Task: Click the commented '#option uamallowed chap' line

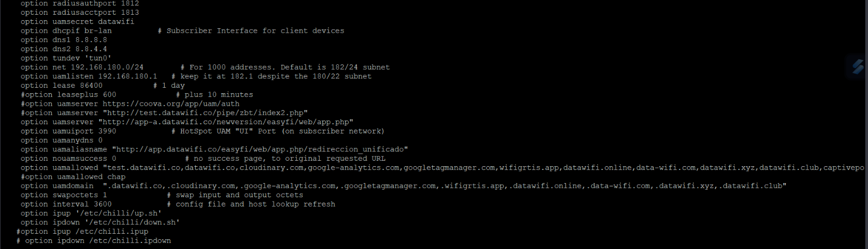Action: 73,177
